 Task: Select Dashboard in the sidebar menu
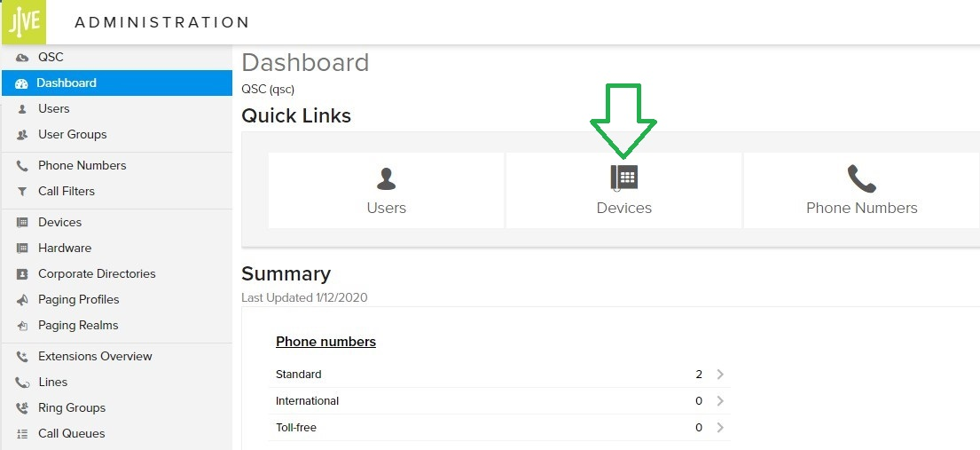[67, 83]
